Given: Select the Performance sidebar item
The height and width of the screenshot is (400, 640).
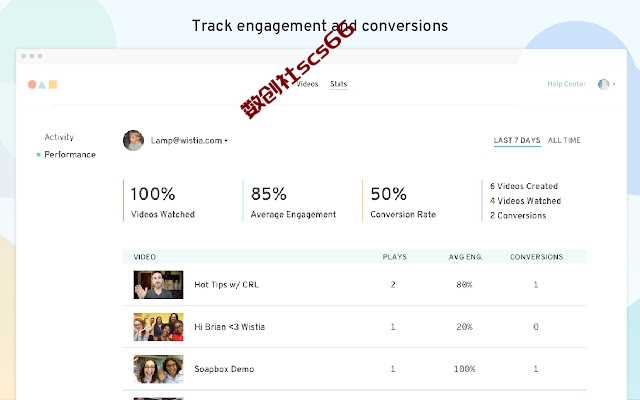Looking at the screenshot, I should pyautogui.click(x=69, y=155).
